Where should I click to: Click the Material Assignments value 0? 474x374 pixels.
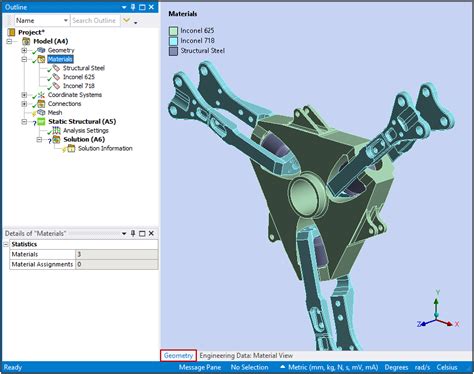coord(117,264)
